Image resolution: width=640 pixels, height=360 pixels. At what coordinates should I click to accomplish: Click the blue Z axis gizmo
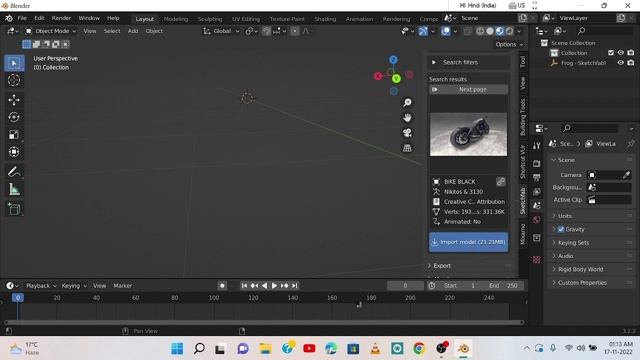click(393, 60)
